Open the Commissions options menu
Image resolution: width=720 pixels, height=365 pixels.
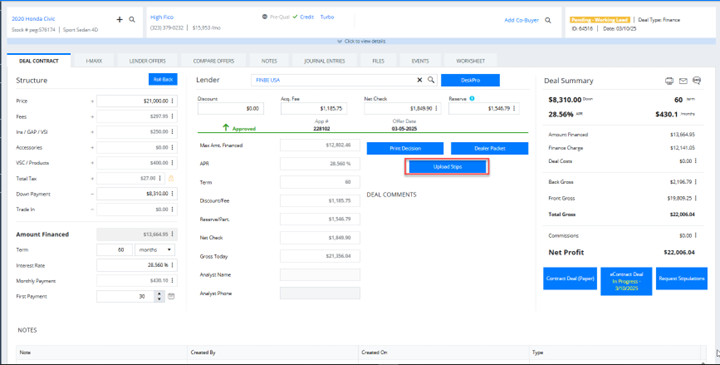click(x=696, y=236)
